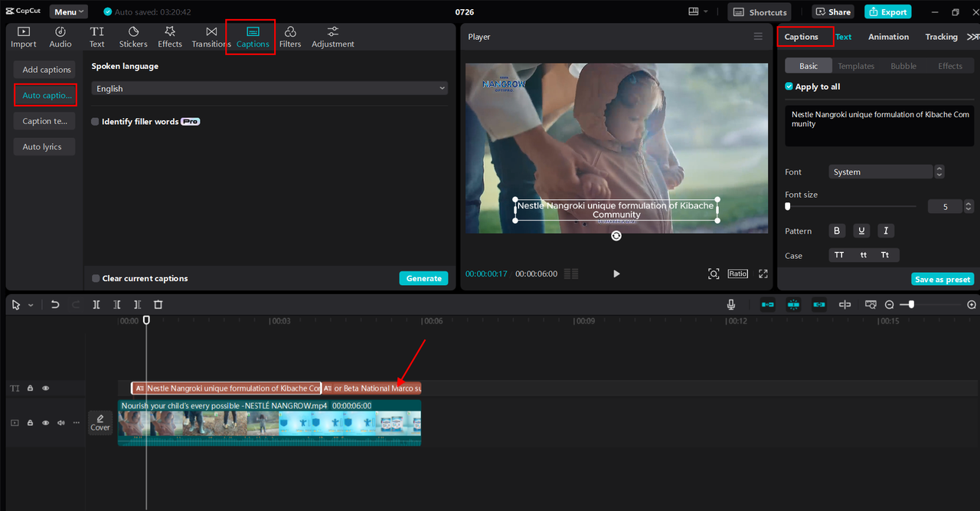Mute the video track audio

pos(60,422)
